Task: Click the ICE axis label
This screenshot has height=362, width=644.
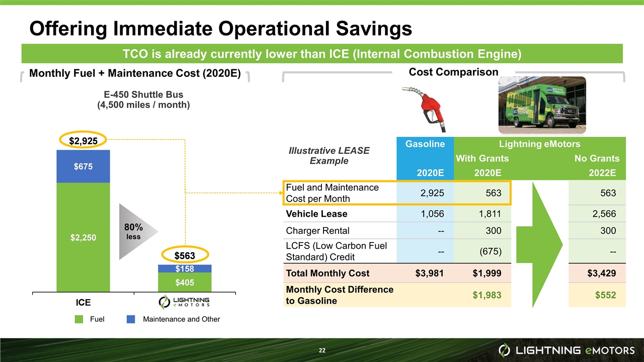Action: coord(83,302)
